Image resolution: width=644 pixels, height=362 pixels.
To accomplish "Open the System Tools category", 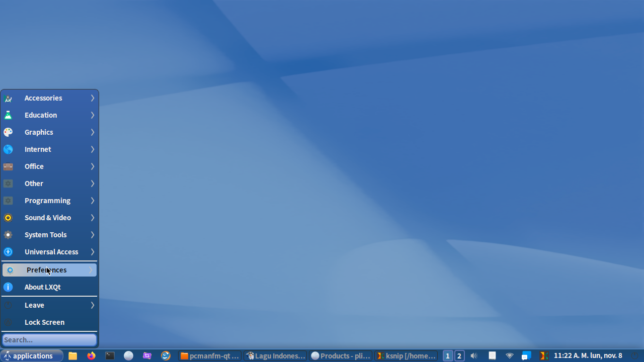I will click(49, 235).
